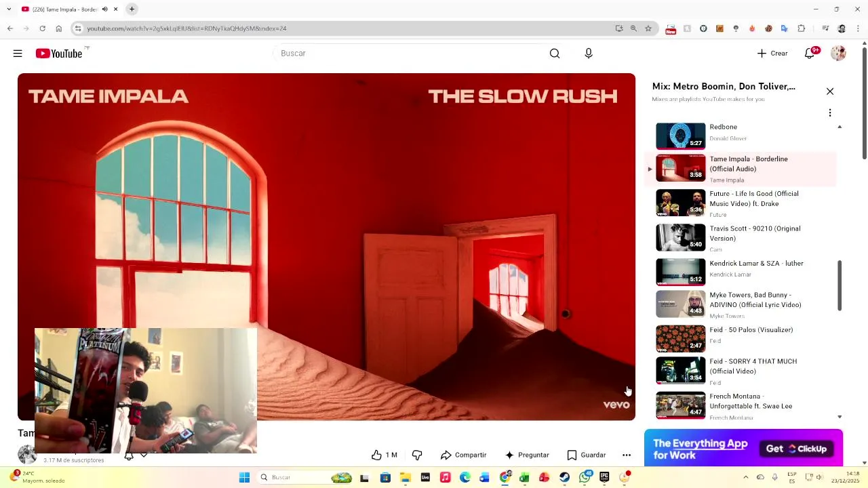Open more actions ellipsis under video
This screenshot has height=488, width=868.
tap(627, 455)
